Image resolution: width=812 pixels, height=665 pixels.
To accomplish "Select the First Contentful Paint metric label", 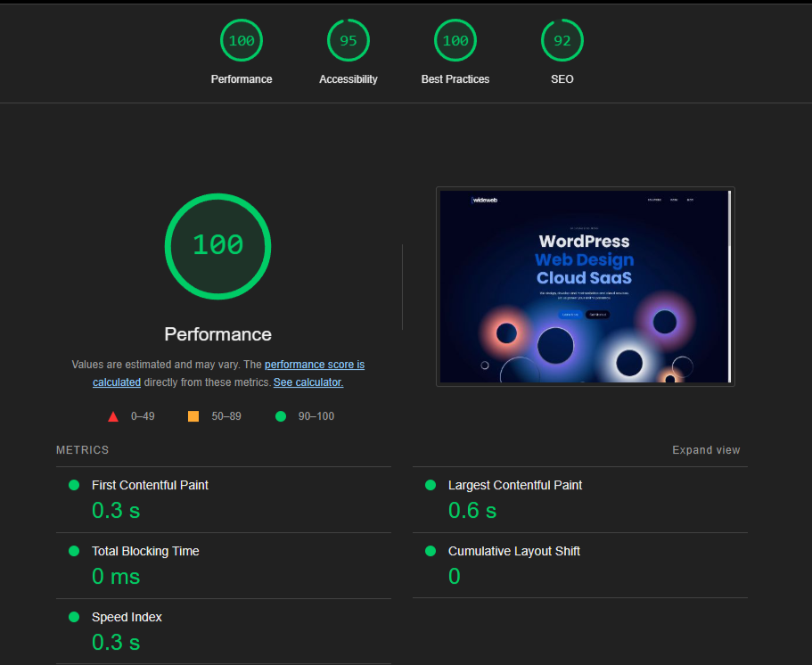I will pos(150,485).
